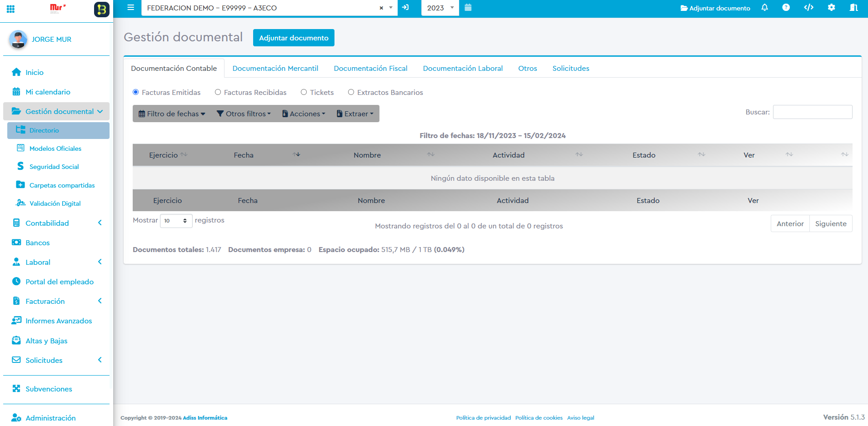Select the Facturas Recibidas radio button
This screenshot has width=868, height=426.
(218, 92)
